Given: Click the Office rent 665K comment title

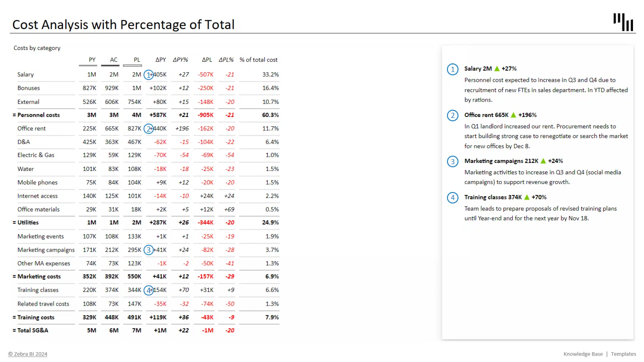Looking at the screenshot, I should [x=486, y=115].
